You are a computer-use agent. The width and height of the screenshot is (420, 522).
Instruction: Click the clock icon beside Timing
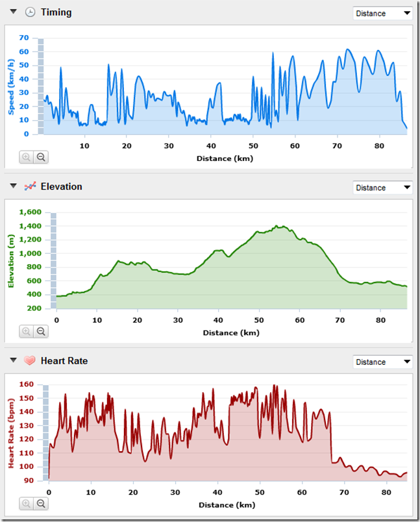click(31, 12)
